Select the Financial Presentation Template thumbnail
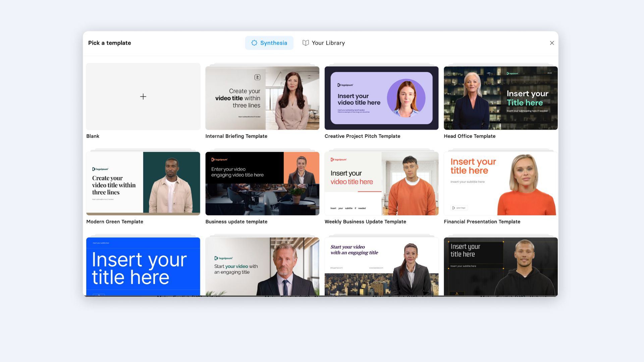 501,183
